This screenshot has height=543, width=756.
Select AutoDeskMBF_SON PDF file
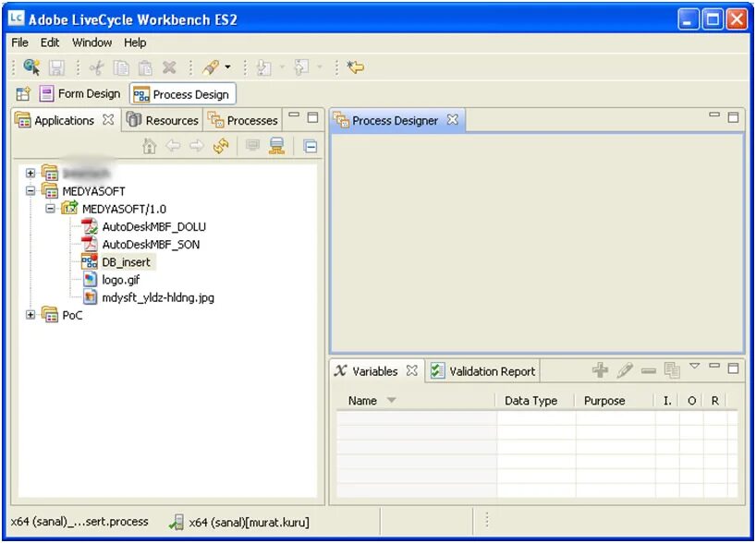[x=151, y=245]
